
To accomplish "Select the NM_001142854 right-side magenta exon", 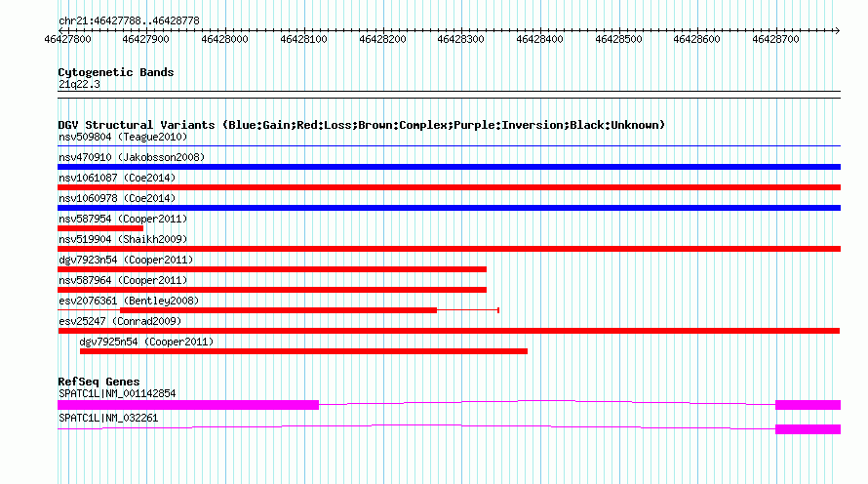I will pos(809,405).
